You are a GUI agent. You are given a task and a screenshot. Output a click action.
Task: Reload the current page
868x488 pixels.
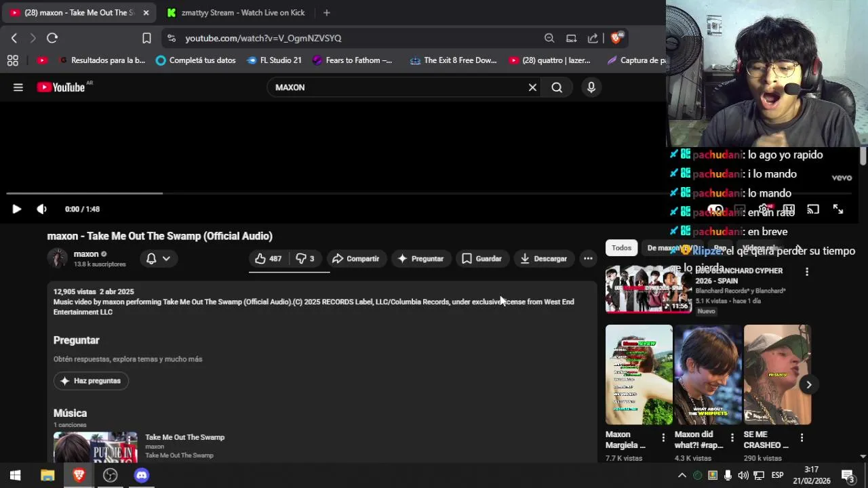click(52, 38)
